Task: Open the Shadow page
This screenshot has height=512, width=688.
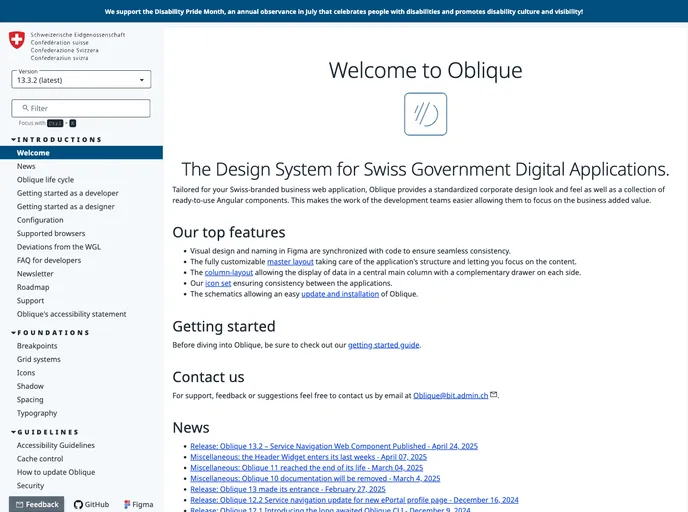Action: [x=30, y=386]
